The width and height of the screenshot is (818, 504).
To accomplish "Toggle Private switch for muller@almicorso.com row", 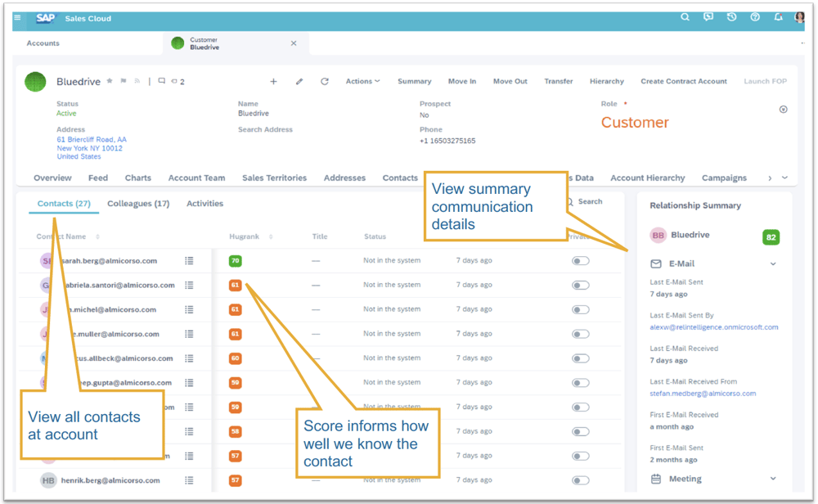I will click(580, 334).
